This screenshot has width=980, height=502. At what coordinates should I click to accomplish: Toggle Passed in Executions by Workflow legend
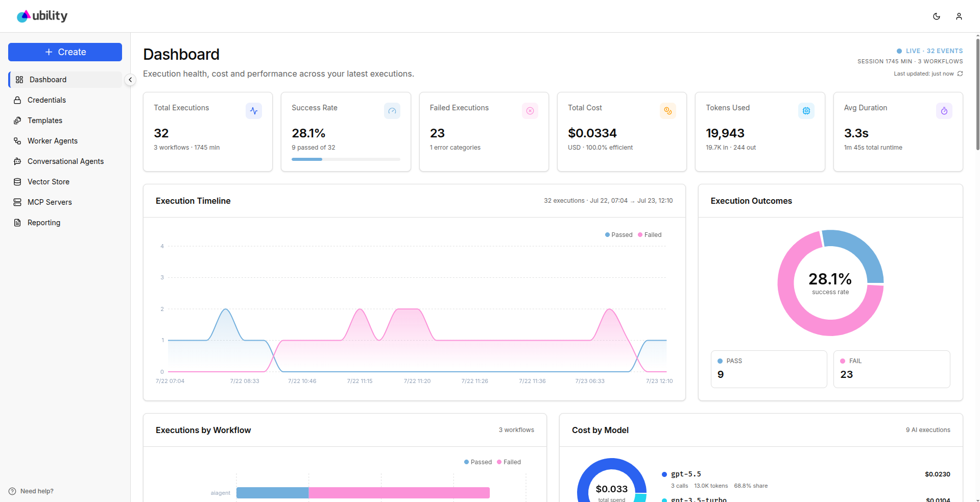coord(478,462)
